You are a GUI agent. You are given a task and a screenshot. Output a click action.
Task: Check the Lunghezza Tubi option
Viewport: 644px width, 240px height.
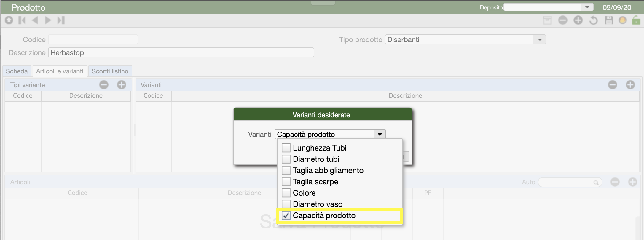coord(286,148)
